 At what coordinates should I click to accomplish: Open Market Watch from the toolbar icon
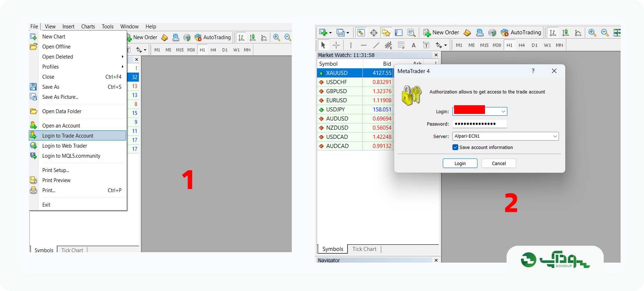coord(361,33)
